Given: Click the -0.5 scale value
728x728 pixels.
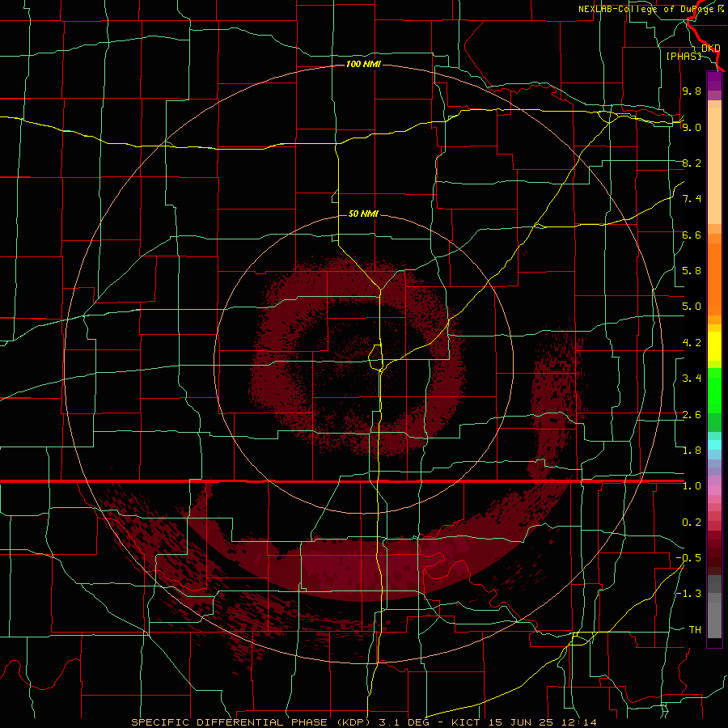Looking at the screenshot, I should 688,558.
